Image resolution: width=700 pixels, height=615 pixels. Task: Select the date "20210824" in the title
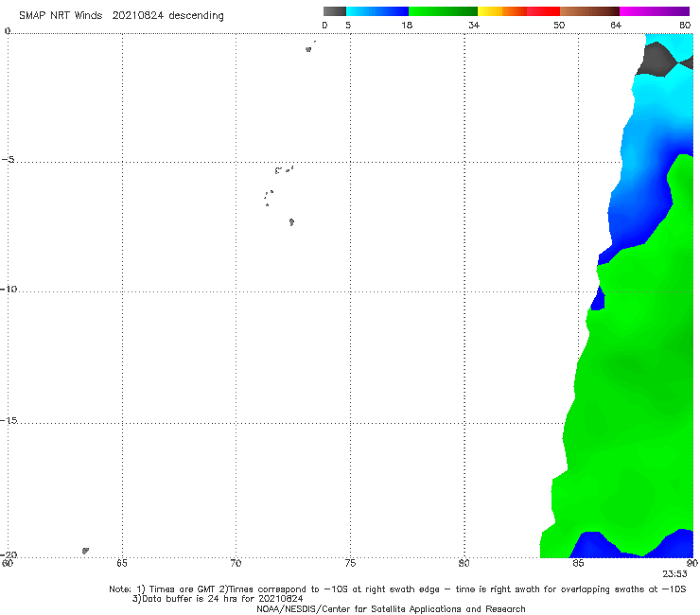point(138,16)
